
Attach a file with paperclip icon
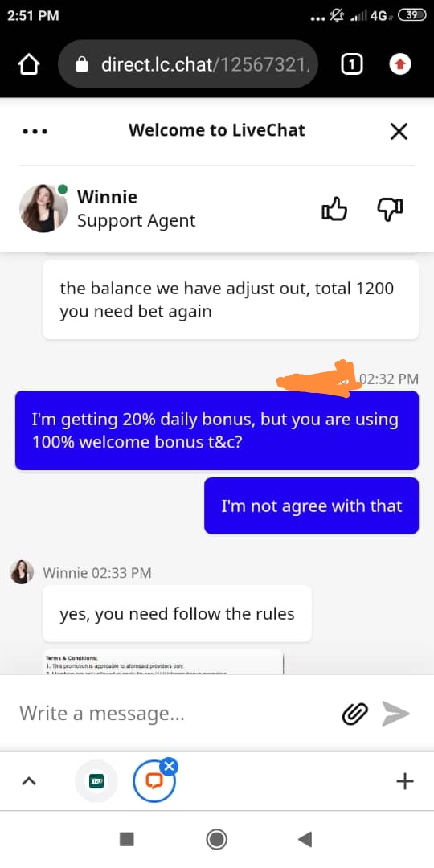click(355, 714)
